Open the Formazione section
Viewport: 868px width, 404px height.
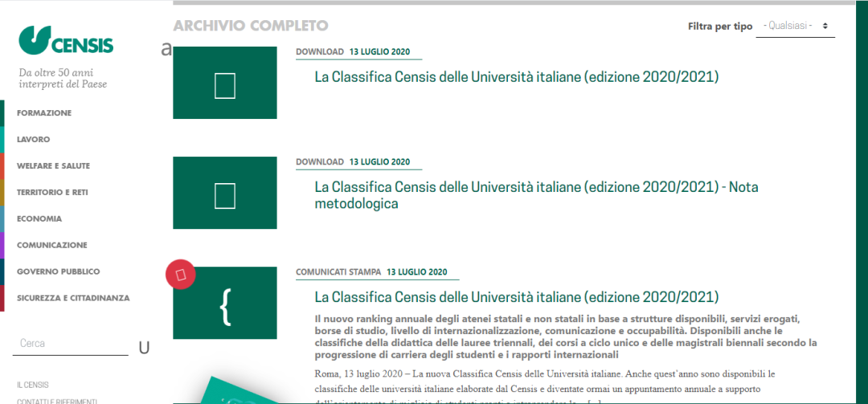coord(44,113)
